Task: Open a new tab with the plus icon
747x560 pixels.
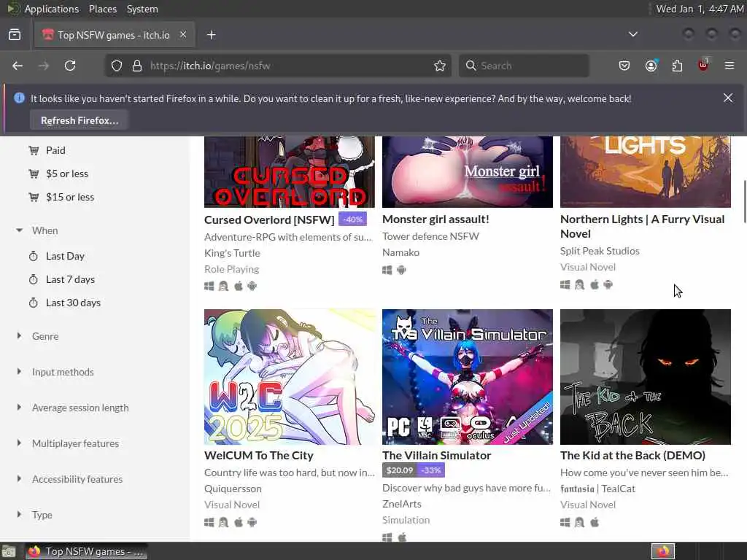Action: click(x=212, y=35)
